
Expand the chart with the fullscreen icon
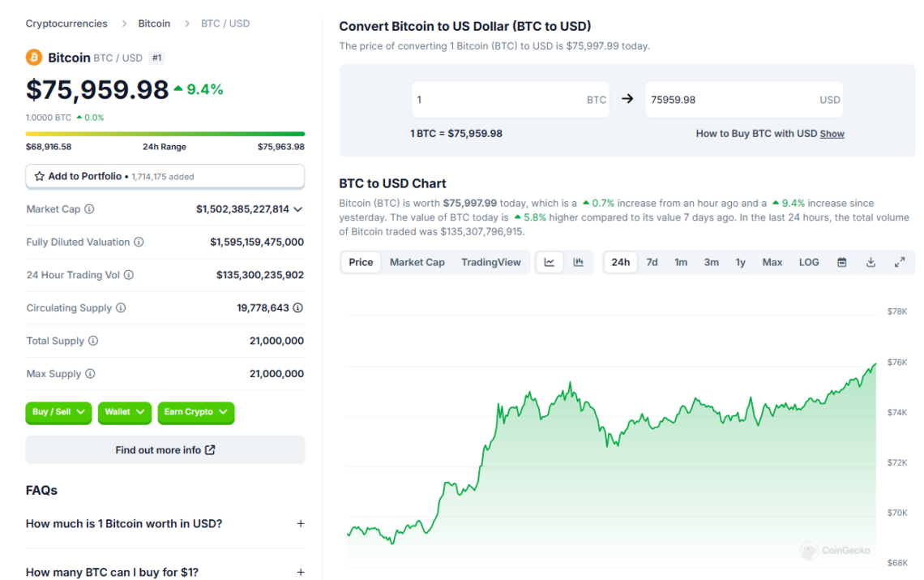(900, 262)
